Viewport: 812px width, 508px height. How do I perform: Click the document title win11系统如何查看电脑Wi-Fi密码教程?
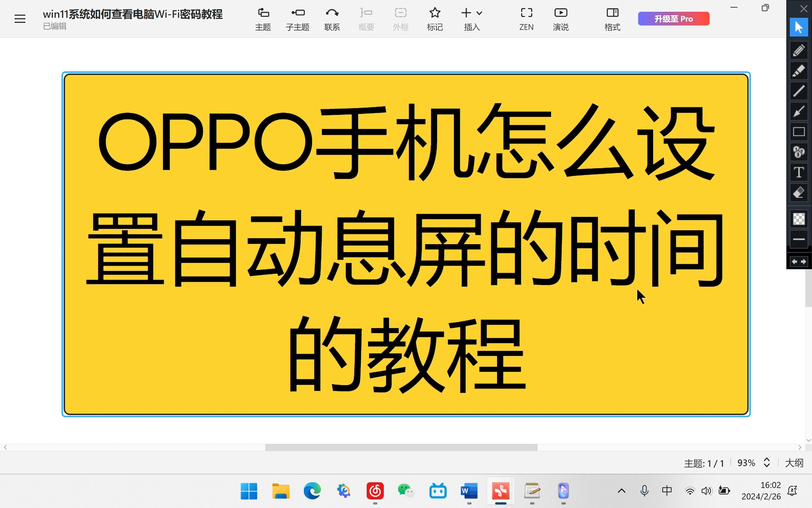click(x=133, y=14)
